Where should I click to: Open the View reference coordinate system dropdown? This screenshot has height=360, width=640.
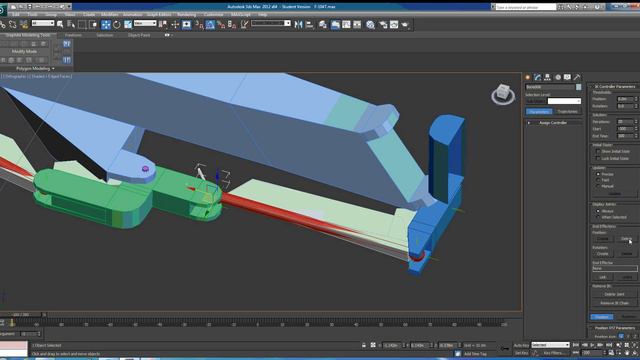coord(145,23)
